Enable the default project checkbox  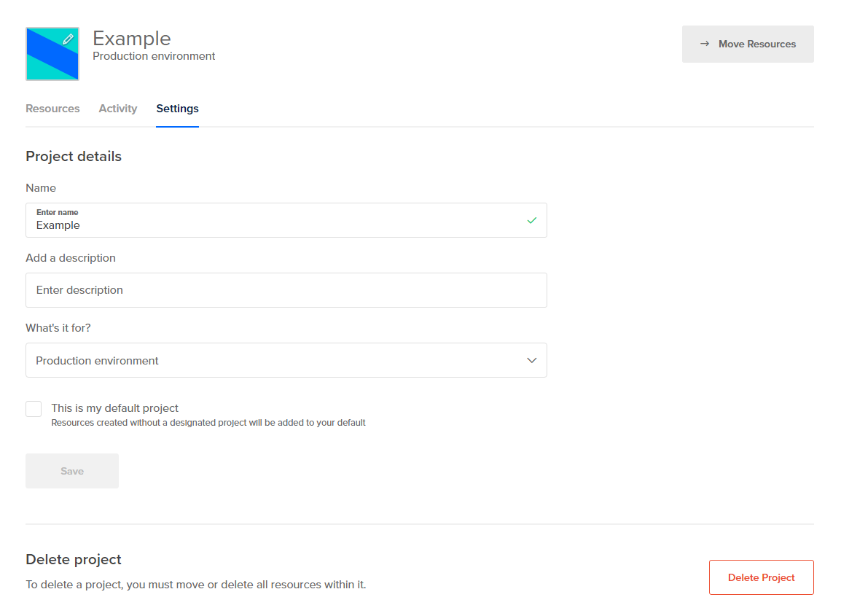pyautogui.click(x=34, y=409)
